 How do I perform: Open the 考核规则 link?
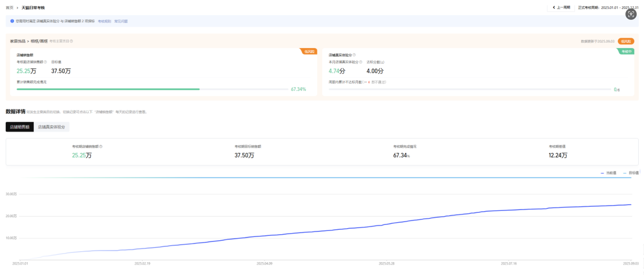pos(104,21)
